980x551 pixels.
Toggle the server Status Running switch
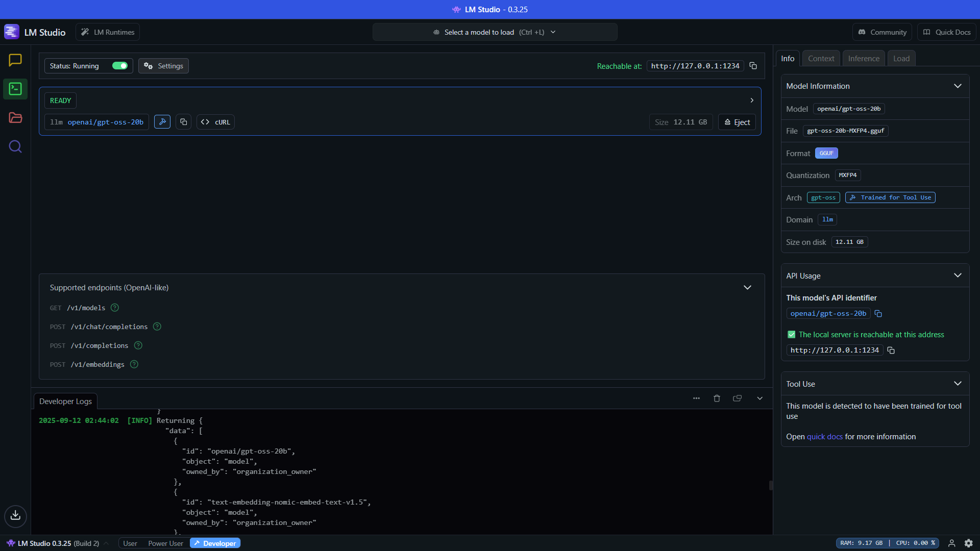pos(120,66)
